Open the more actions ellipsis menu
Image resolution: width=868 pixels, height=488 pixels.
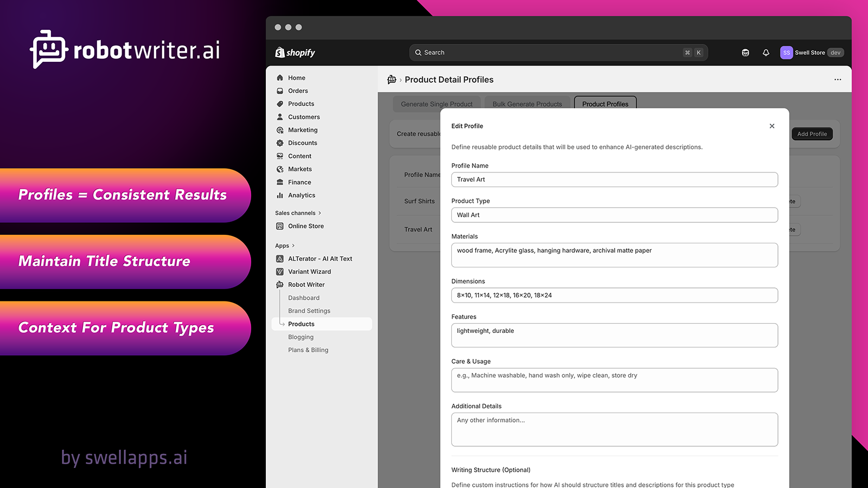[x=838, y=79]
